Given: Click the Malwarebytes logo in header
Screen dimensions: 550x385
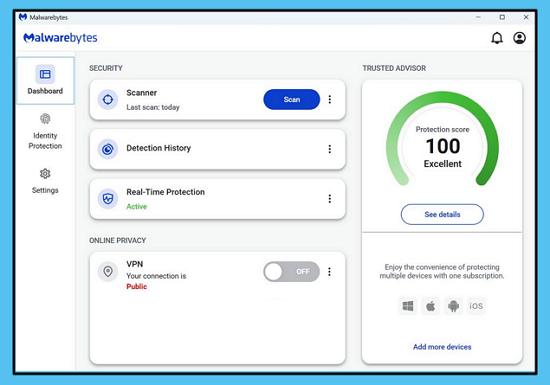Looking at the screenshot, I should [60, 38].
